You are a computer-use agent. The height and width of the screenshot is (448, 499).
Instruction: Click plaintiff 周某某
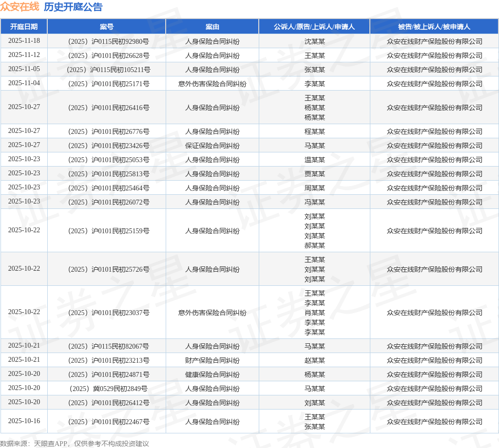click(314, 188)
